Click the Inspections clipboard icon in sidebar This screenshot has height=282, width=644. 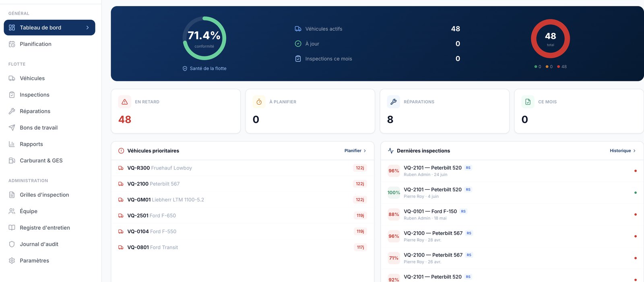(12, 95)
